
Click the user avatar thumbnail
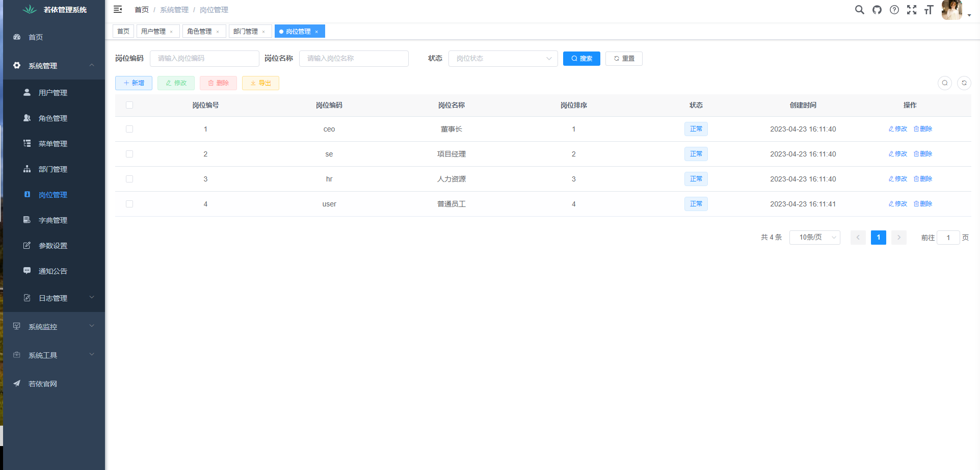click(951, 10)
